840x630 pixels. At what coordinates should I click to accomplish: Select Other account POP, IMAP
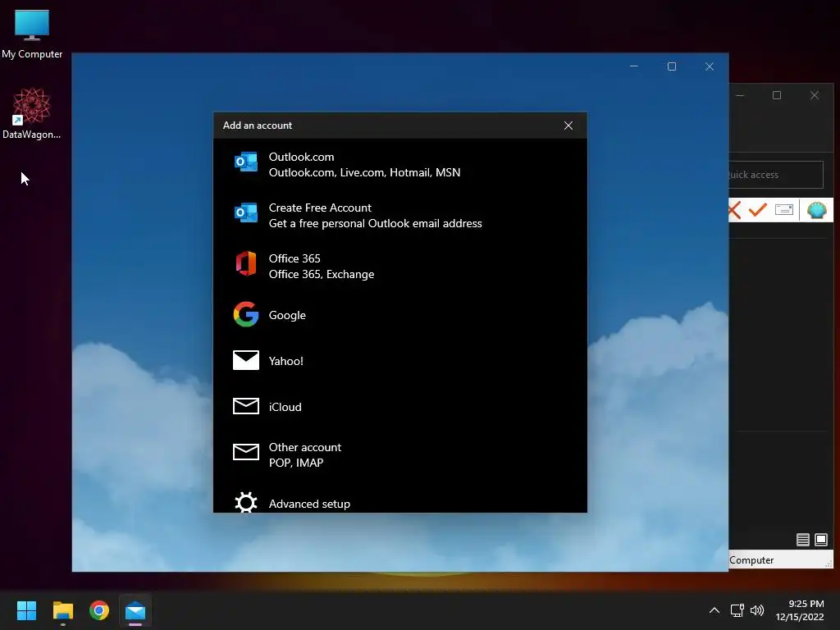click(400, 454)
